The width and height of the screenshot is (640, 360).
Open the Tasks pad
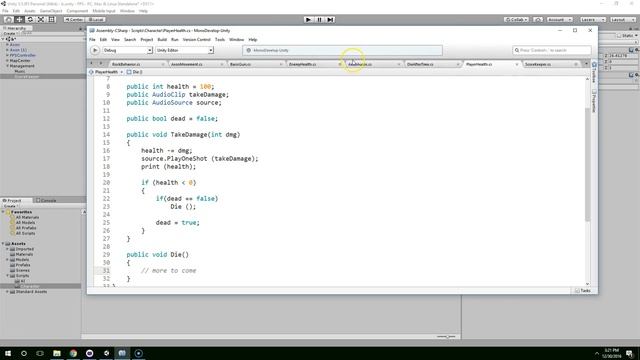582,291
